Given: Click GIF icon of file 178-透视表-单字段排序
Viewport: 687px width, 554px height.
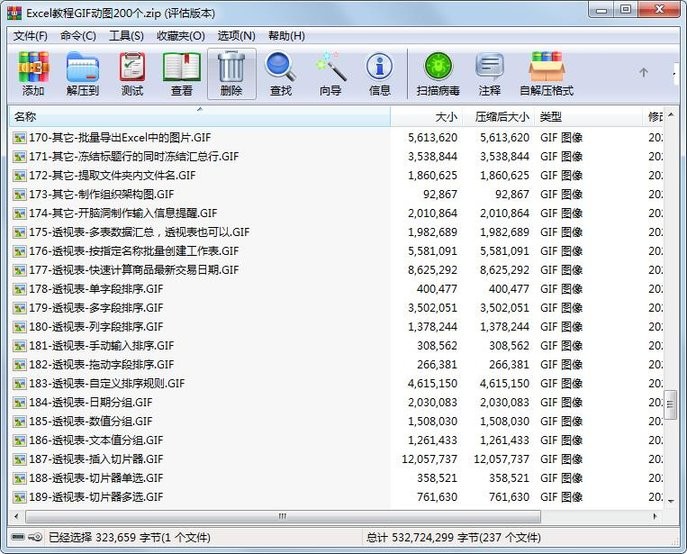Looking at the screenshot, I should coord(19,289).
